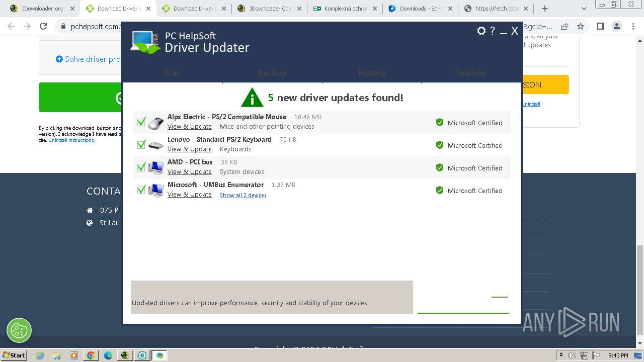This screenshot has width=644, height=362.
Task: Switch to the Scan tab
Action: [x=173, y=73]
